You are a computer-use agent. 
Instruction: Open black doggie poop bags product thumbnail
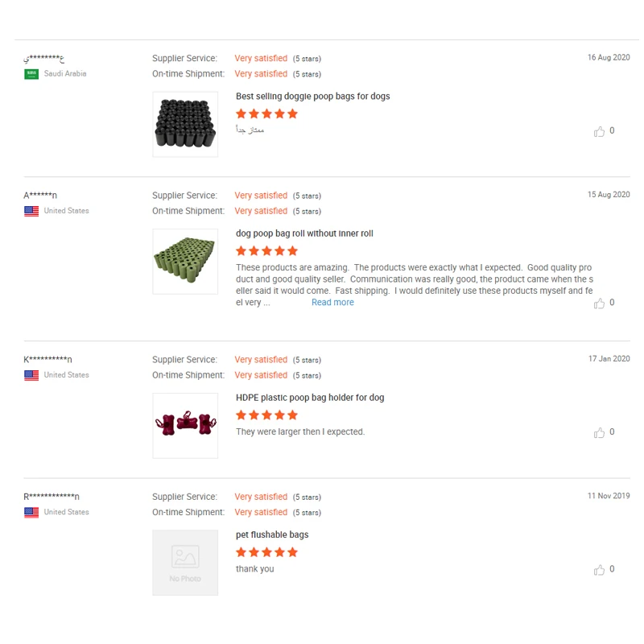tap(185, 124)
